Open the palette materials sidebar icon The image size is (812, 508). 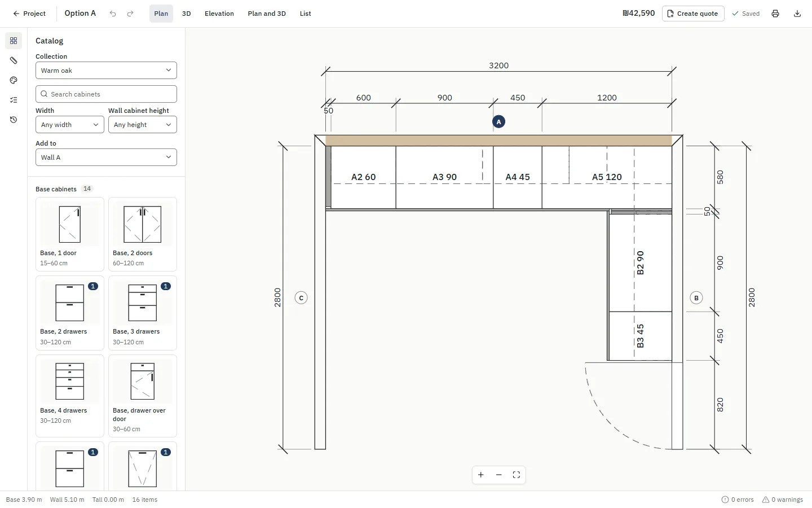14,80
